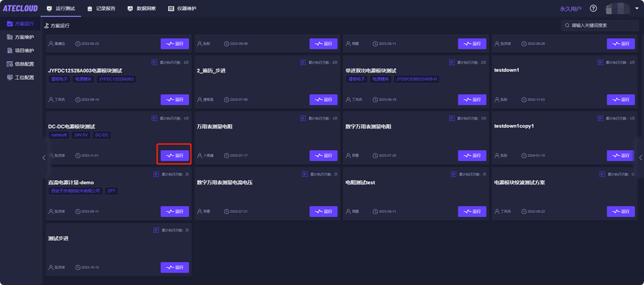Click the play icon on DC-DC电源模块测试 card
This screenshot has height=285, width=644.
tap(155, 118)
